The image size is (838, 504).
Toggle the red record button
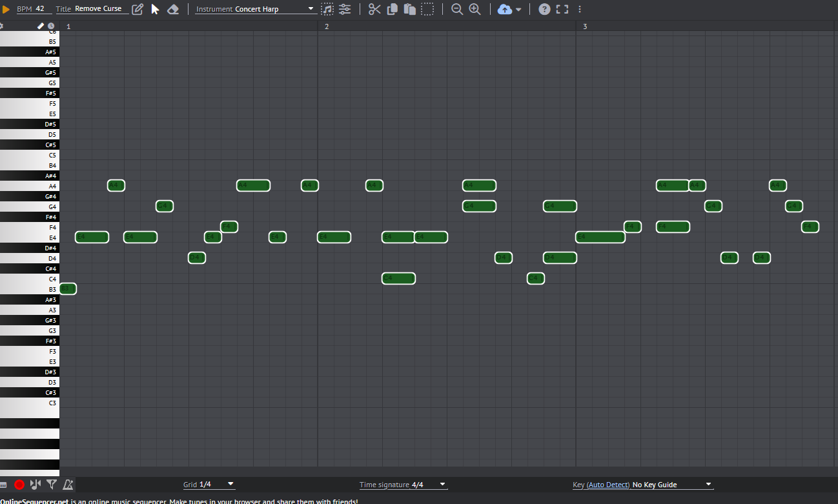pyautogui.click(x=19, y=485)
